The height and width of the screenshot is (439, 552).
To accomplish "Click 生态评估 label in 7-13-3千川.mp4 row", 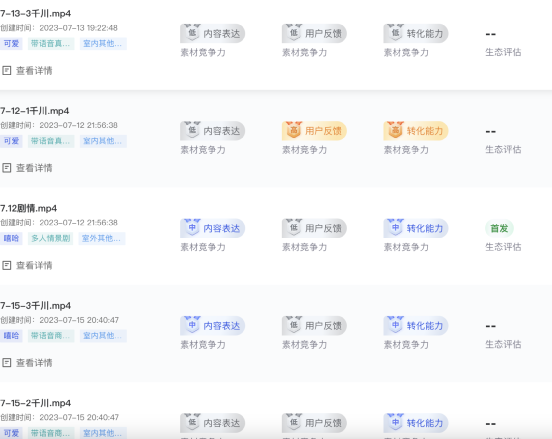I will [503, 52].
